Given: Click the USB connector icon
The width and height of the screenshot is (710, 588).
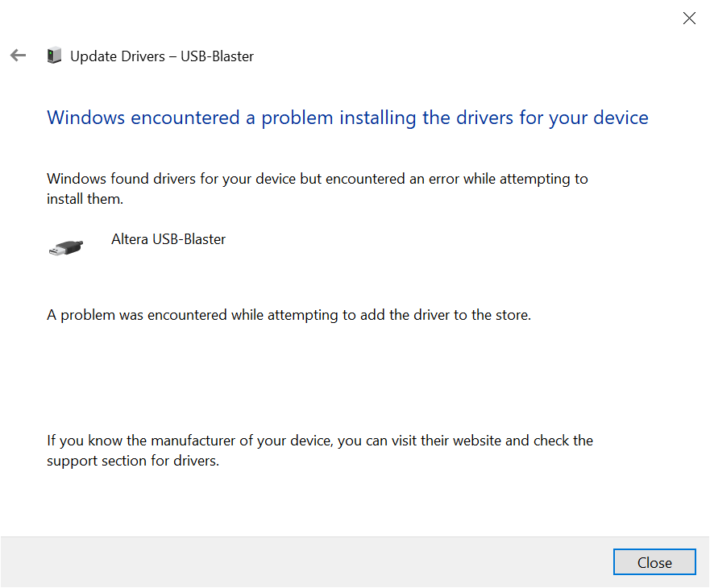Looking at the screenshot, I should click(x=65, y=247).
